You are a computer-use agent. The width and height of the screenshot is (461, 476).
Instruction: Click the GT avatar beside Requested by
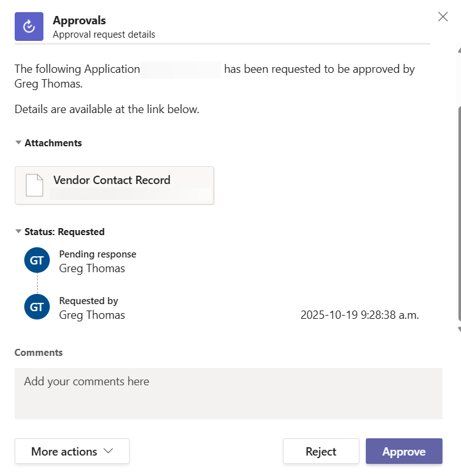[x=36, y=307]
